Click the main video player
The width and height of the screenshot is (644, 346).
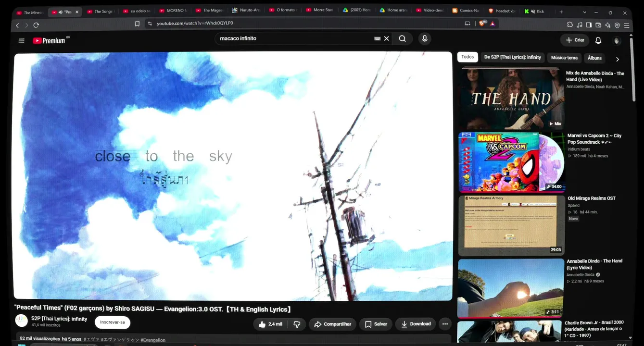233,176
